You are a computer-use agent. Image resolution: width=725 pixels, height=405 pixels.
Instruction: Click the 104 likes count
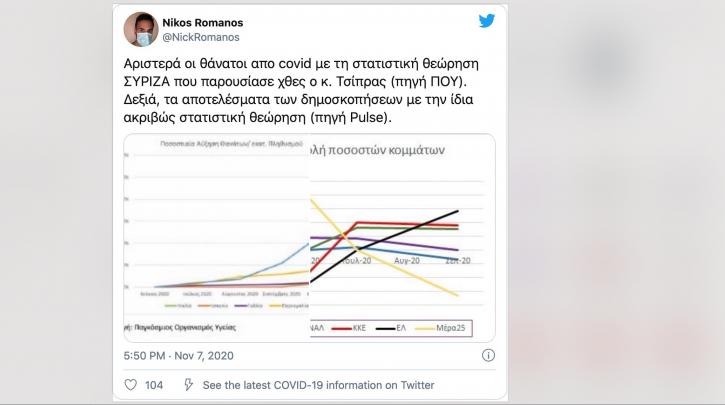155,385
